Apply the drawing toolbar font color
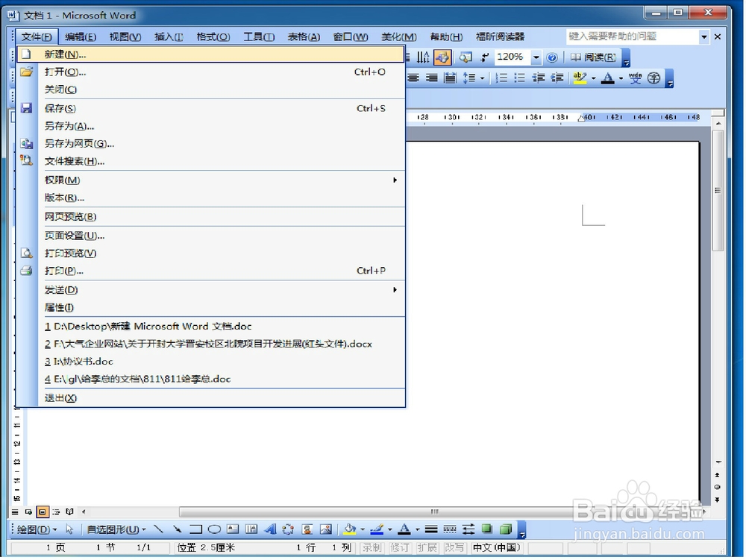The image size is (746, 560). coord(404,529)
